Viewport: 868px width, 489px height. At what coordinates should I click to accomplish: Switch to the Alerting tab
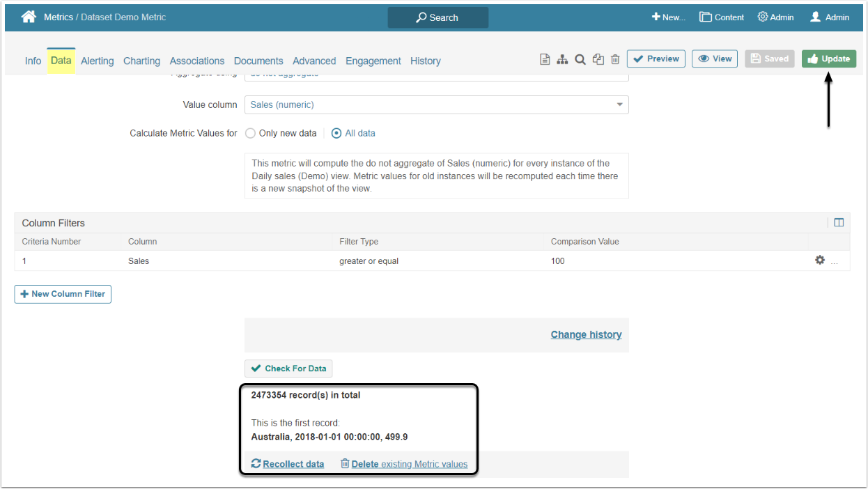[97, 61]
